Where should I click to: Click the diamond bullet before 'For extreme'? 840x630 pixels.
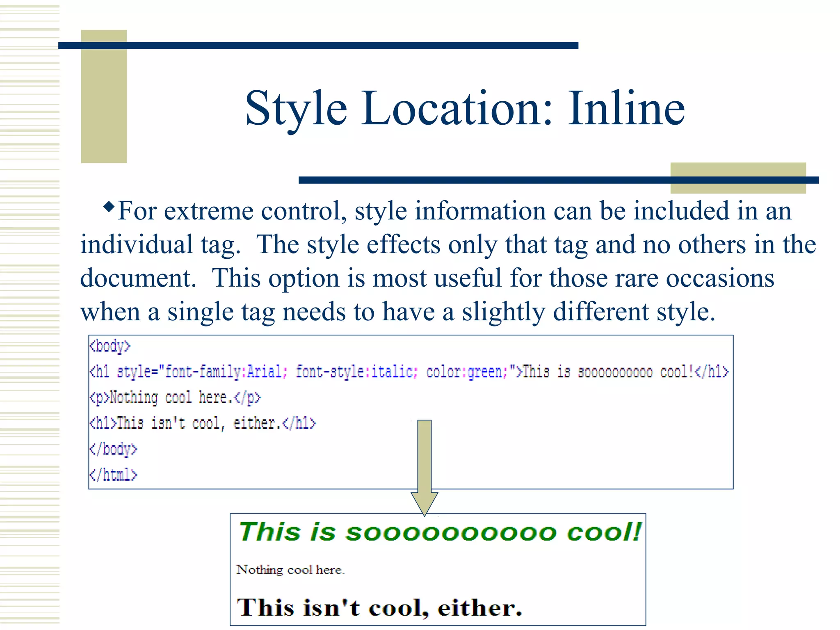tap(109, 206)
